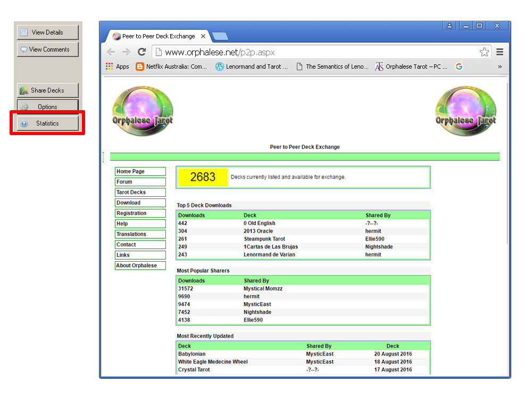Image resolution: width=532 pixels, height=399 pixels.
Task: Open the Google bookmark icon
Action: (459, 66)
